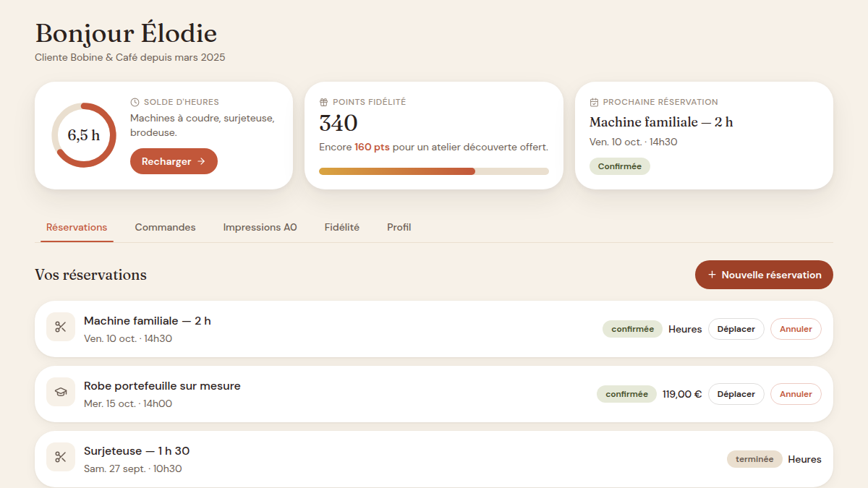868x488 pixels.
Task: Create a Nouvelle réservation
Action: coord(764,275)
